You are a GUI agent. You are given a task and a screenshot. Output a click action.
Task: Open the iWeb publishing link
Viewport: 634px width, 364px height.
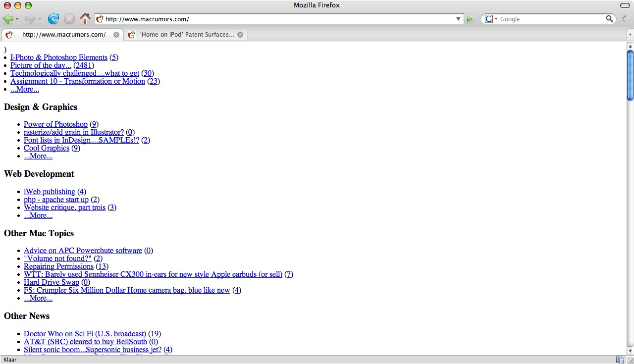tap(50, 192)
